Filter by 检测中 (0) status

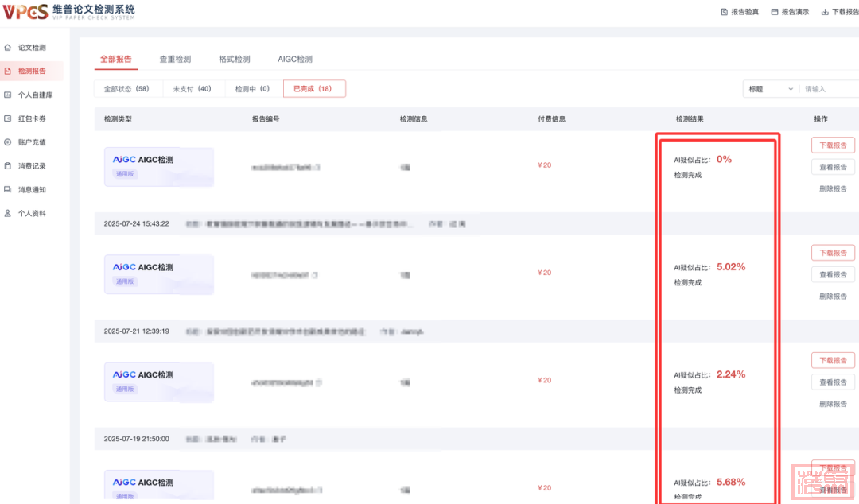tap(252, 89)
